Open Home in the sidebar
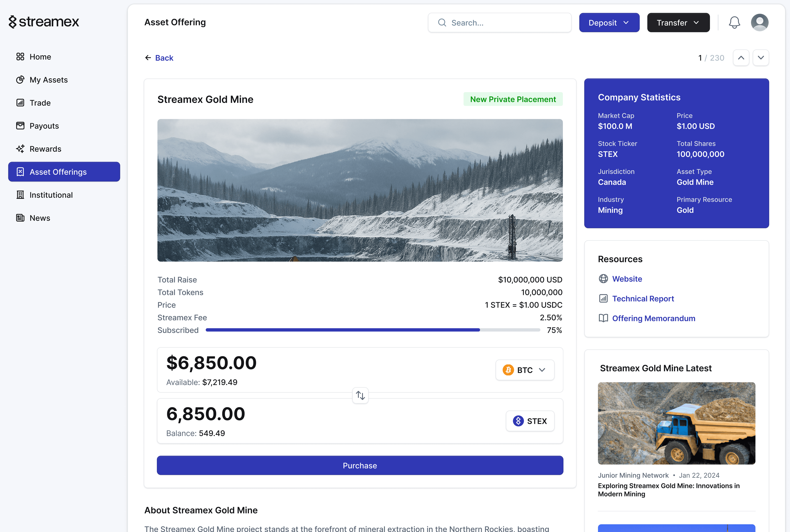The height and width of the screenshot is (532, 790). (64, 57)
